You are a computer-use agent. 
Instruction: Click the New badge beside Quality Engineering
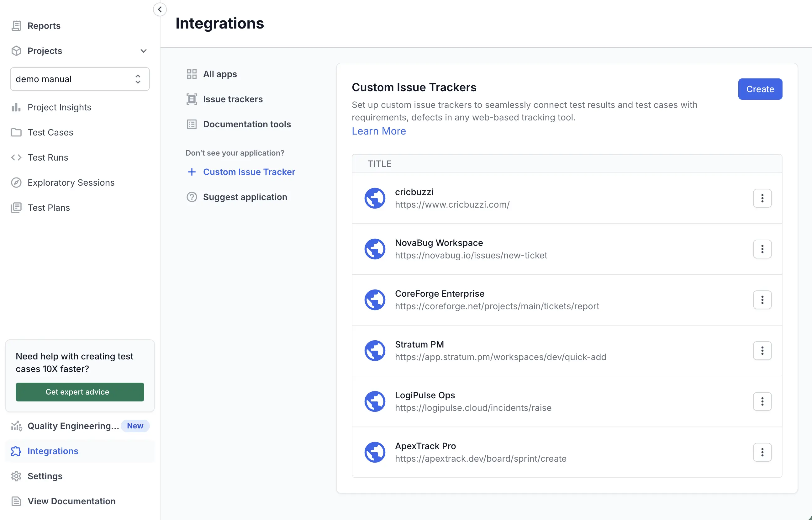coord(135,426)
